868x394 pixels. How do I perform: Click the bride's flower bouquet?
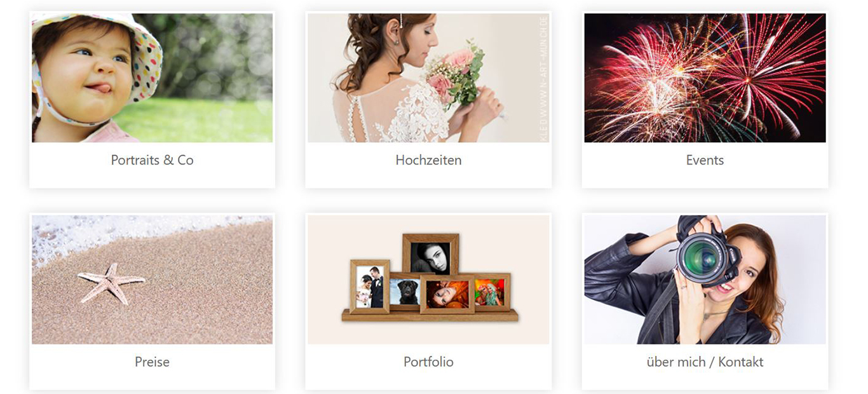pyautogui.click(x=456, y=72)
